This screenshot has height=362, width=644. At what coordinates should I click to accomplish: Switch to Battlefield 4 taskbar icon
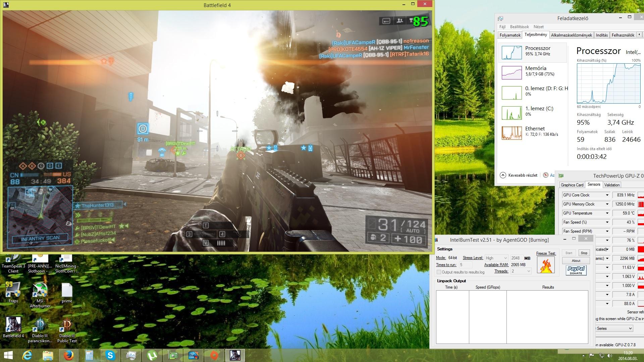235,355
